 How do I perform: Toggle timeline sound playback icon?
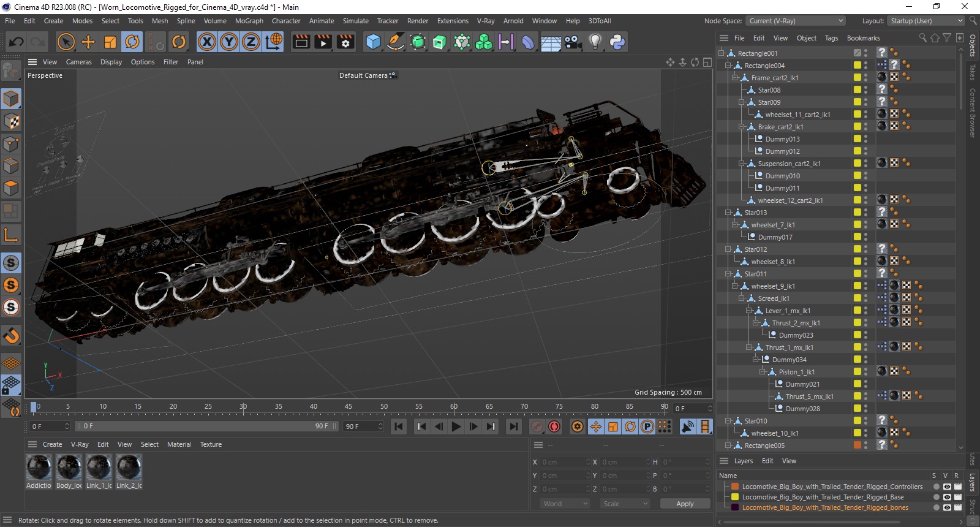[x=688, y=427]
